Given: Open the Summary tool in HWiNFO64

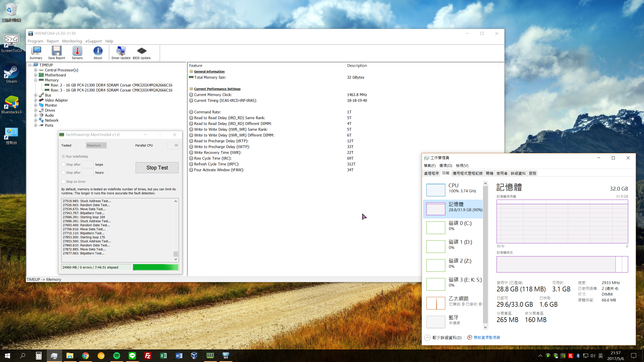Looking at the screenshot, I should click(x=36, y=53).
